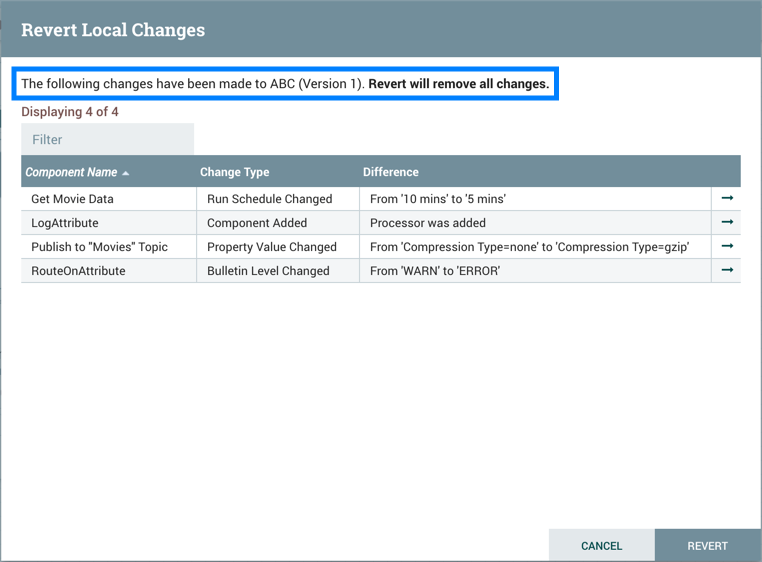
Task: Click the Run Schedule Changed cell
Action: click(x=269, y=199)
